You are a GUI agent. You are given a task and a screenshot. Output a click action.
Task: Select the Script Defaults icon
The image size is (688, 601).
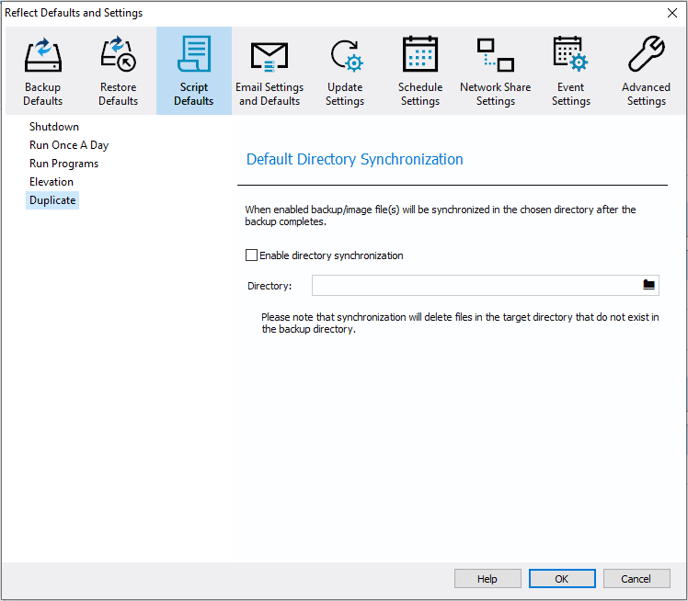pyautogui.click(x=194, y=55)
